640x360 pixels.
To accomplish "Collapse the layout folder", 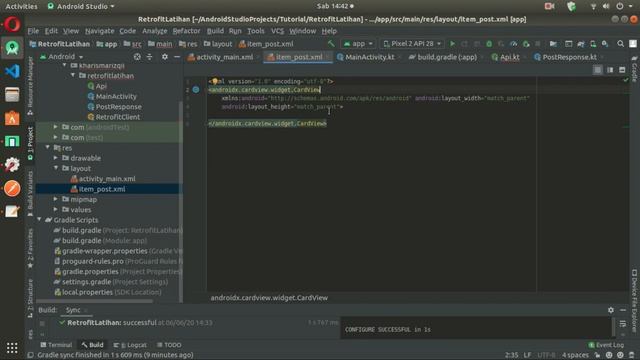I will [56, 168].
